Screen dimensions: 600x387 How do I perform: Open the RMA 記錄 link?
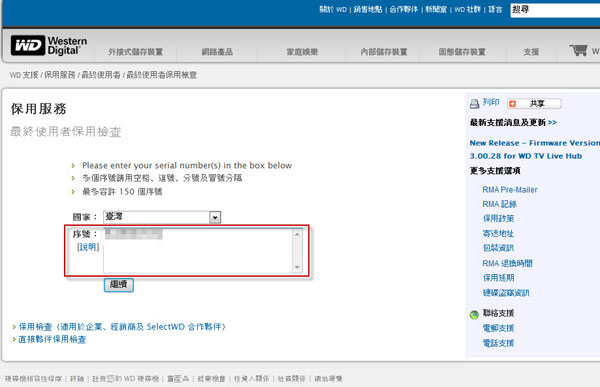point(499,204)
